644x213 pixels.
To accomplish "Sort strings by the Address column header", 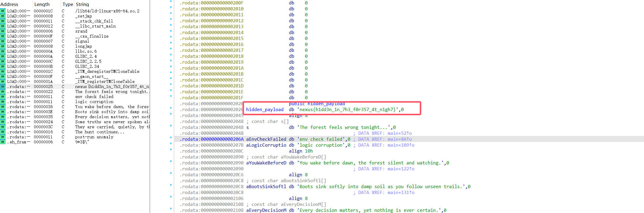I will pos(9,4).
